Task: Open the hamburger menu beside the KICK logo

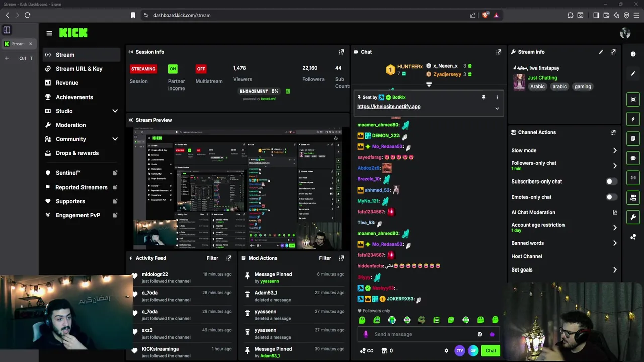Action: click(49, 33)
